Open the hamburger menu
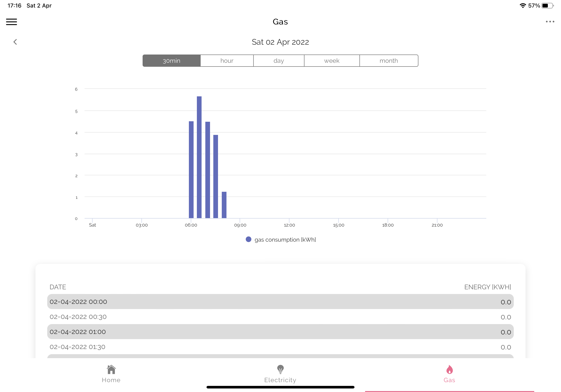The width and height of the screenshot is (561, 392). [12, 22]
